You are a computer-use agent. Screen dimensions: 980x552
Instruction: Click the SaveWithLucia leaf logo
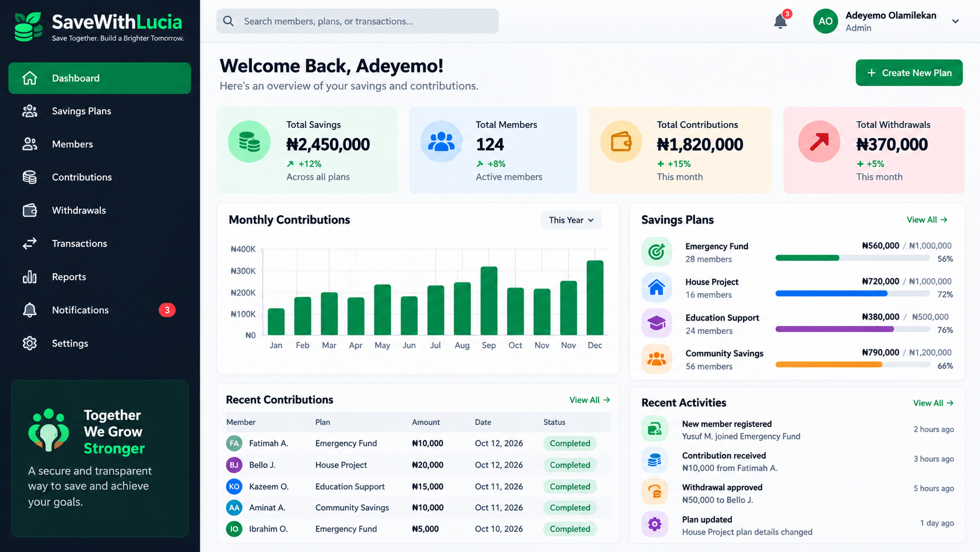(28, 27)
